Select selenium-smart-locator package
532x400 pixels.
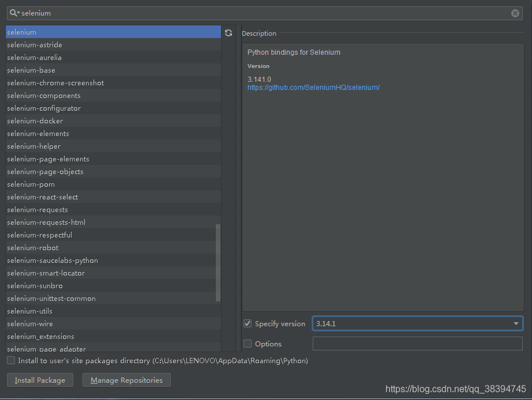(113, 273)
